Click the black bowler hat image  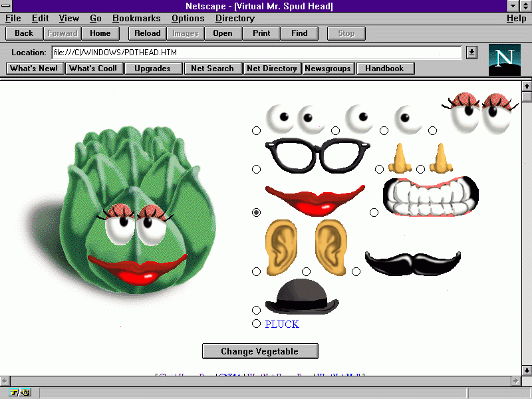tap(302, 297)
